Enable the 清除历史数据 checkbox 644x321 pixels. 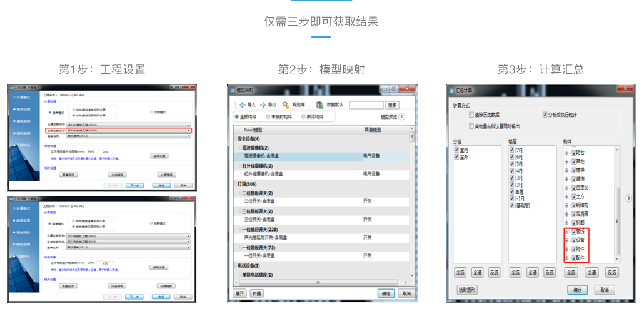[x=471, y=115]
